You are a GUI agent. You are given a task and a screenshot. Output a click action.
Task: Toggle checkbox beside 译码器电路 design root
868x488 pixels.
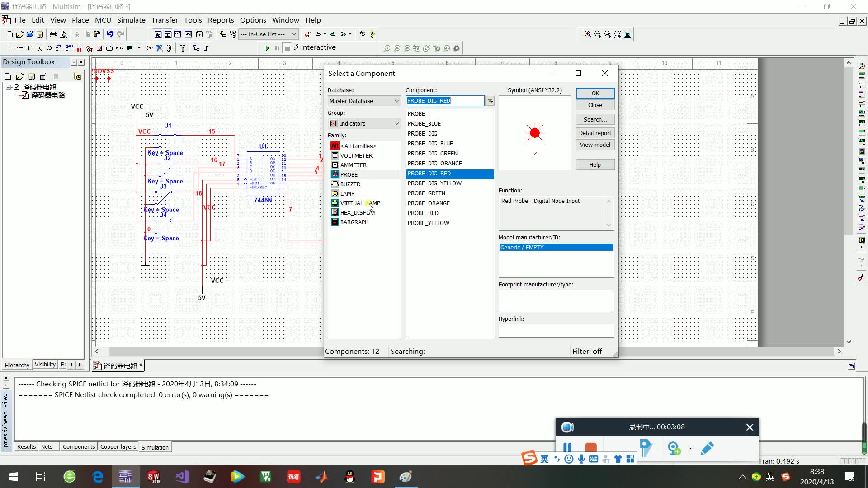click(x=17, y=87)
